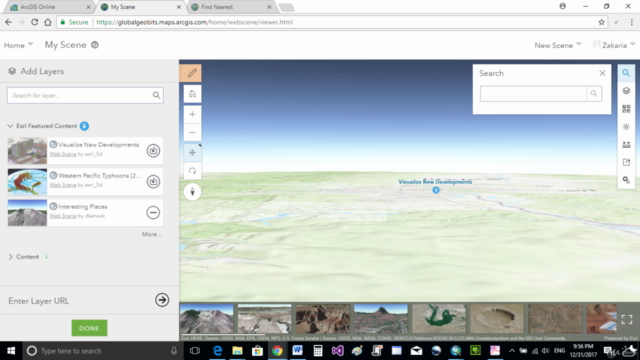Open the Layers tool on right sidebar
This screenshot has height=360, width=640.
click(x=626, y=91)
